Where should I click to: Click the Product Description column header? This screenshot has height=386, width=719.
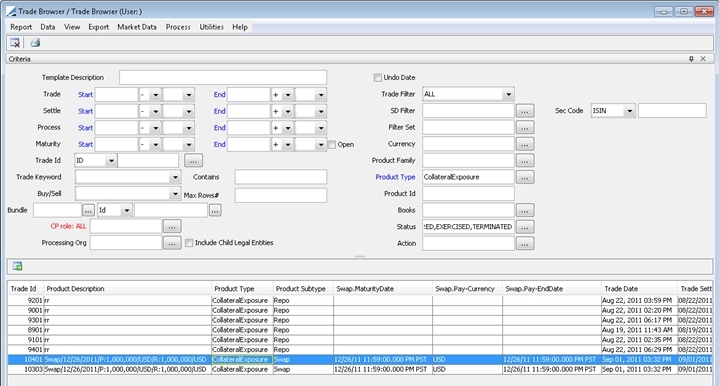point(127,289)
